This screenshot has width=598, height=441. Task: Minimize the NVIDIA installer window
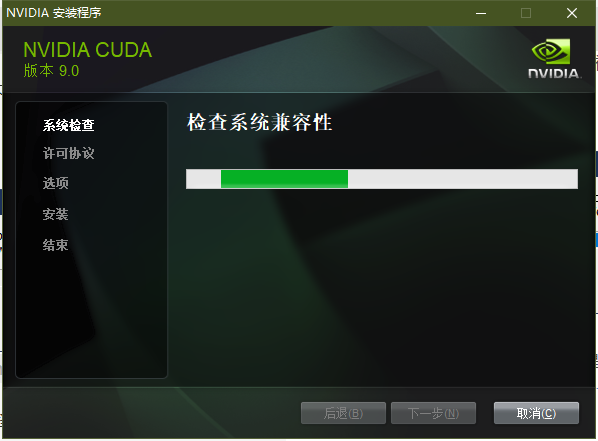pyautogui.click(x=481, y=13)
